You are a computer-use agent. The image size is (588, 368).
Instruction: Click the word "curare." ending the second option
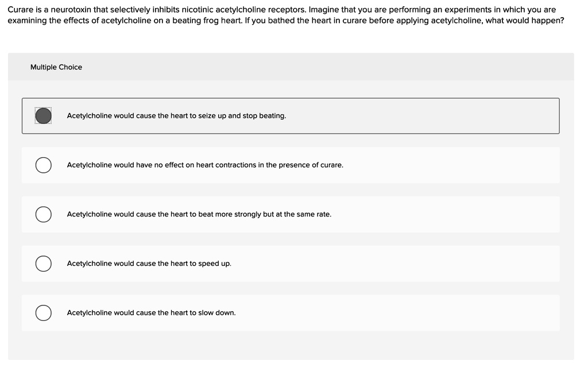pos(332,165)
